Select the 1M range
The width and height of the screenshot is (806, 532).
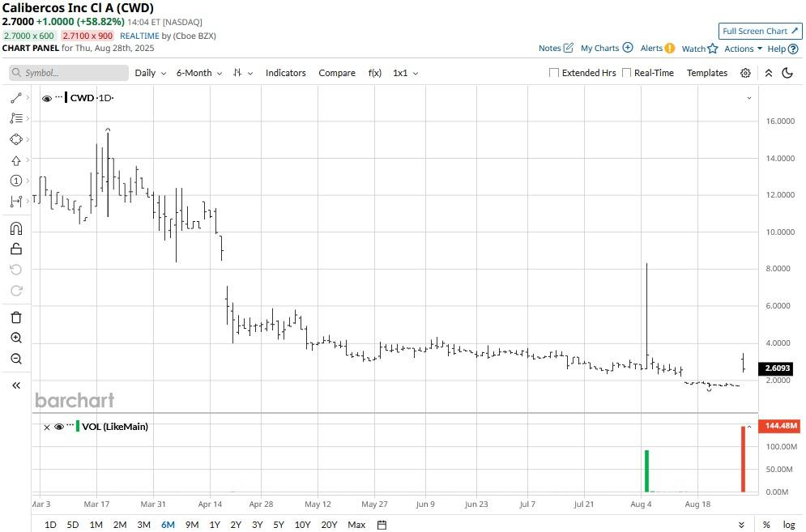pos(96,525)
